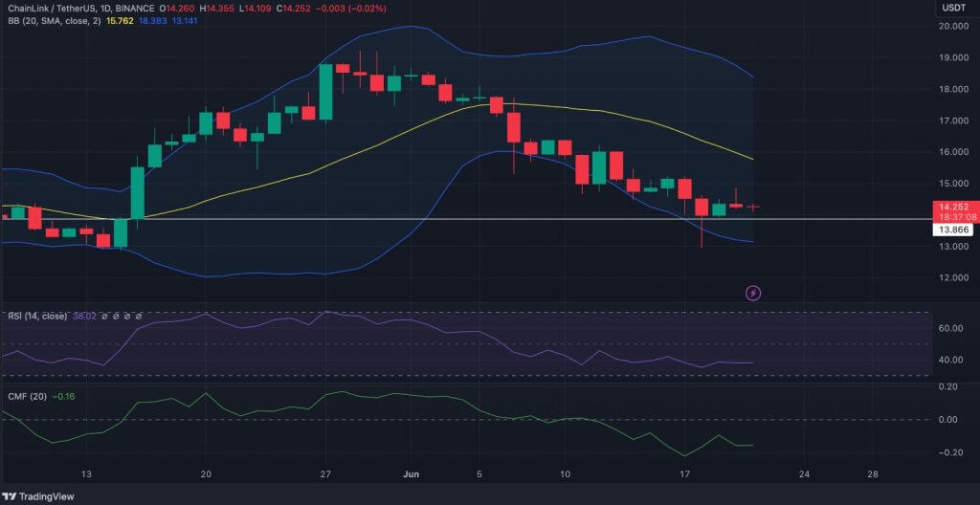
Task: Click the large green candle on the 27th
Action: coord(325,92)
